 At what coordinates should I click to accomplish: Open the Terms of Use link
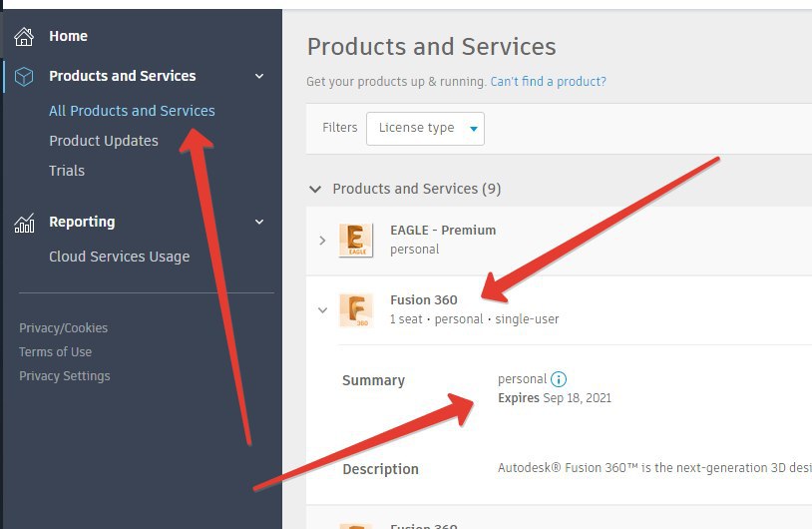tap(56, 351)
